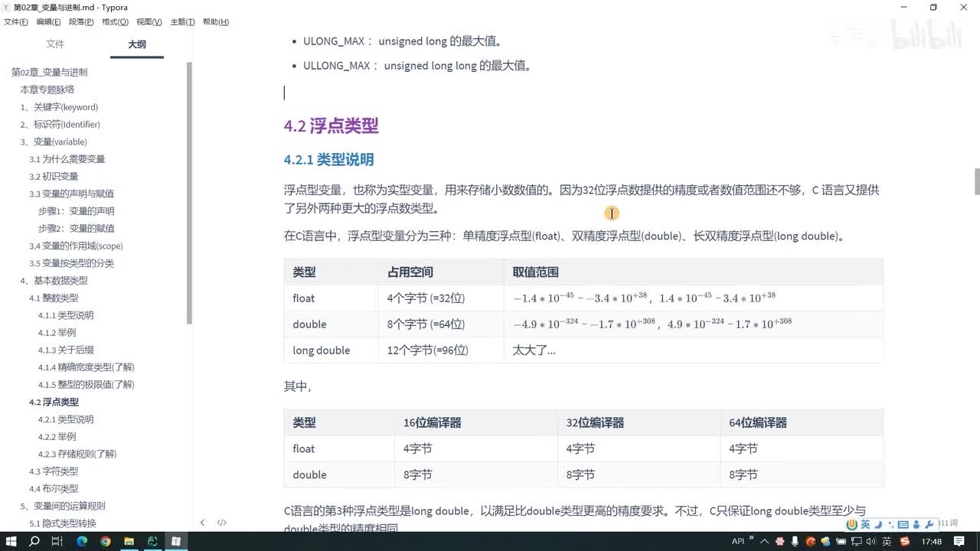Open the notification center icon
This screenshot has height=551, width=980.
pos(959,542)
